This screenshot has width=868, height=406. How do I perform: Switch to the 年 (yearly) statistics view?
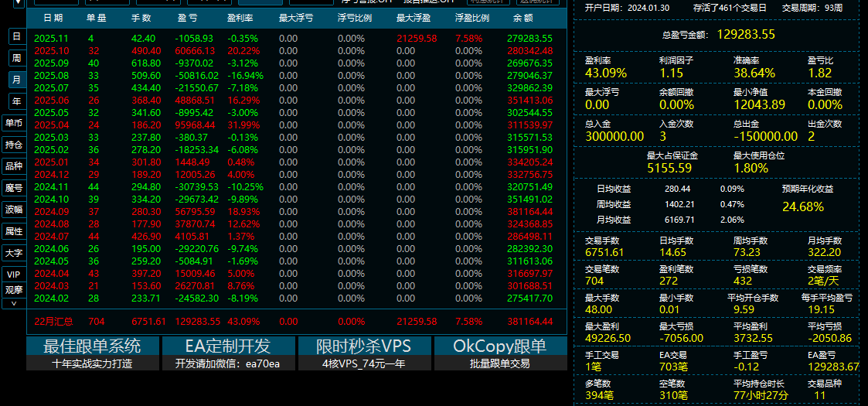(16, 101)
